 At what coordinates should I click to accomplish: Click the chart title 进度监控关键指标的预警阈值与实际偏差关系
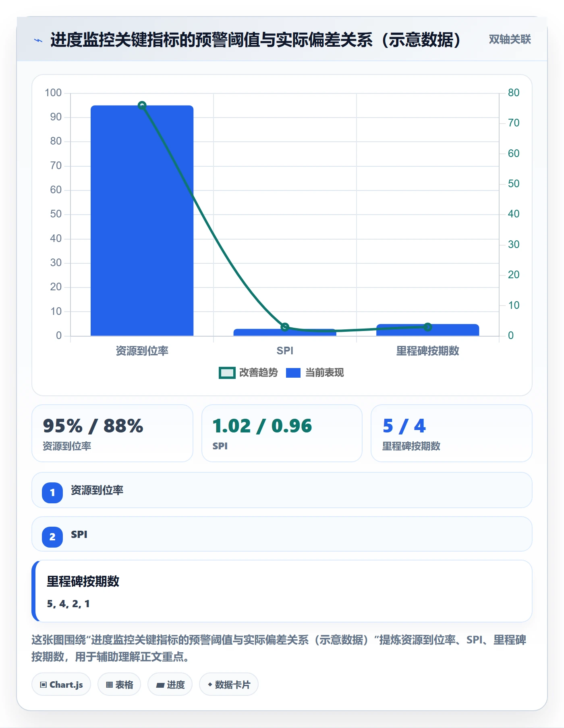[x=255, y=40]
